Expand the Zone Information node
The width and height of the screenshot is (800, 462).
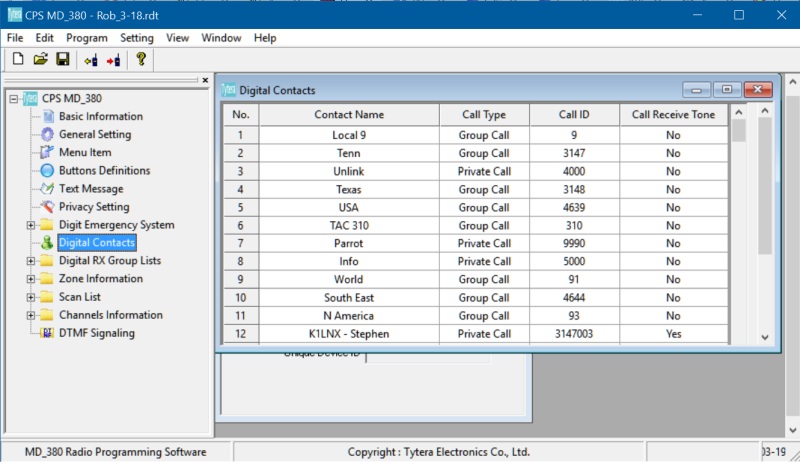pyautogui.click(x=31, y=279)
